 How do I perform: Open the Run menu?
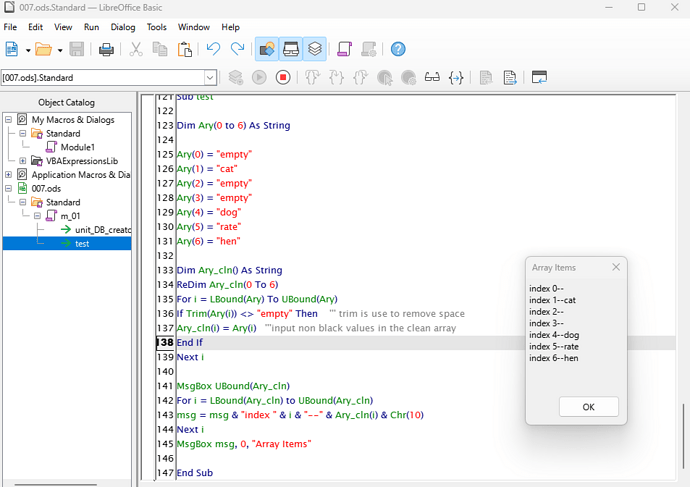coord(92,27)
